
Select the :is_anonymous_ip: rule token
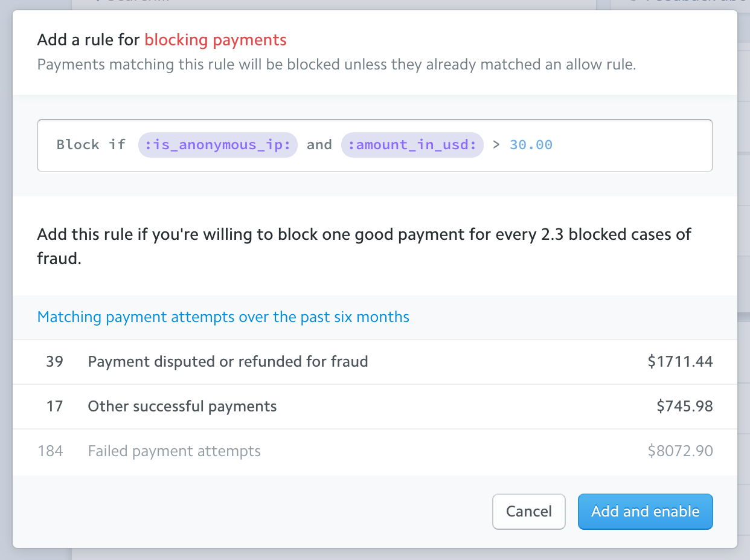[218, 145]
